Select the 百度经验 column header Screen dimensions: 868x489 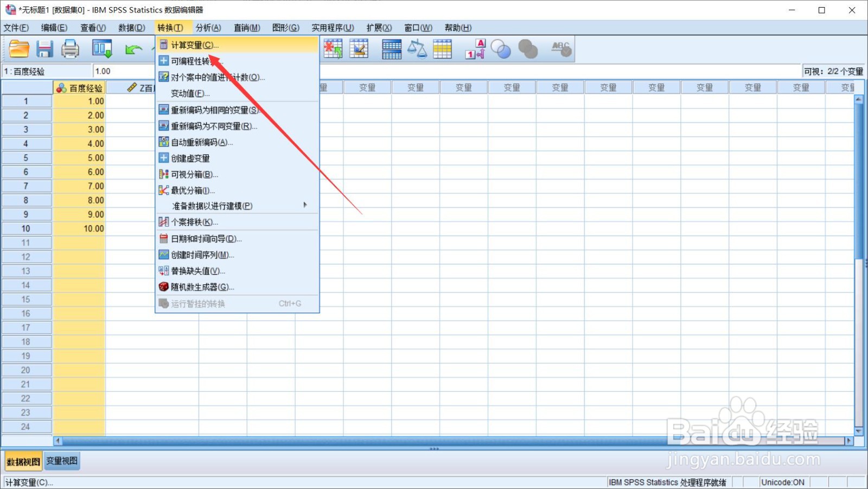(x=79, y=88)
